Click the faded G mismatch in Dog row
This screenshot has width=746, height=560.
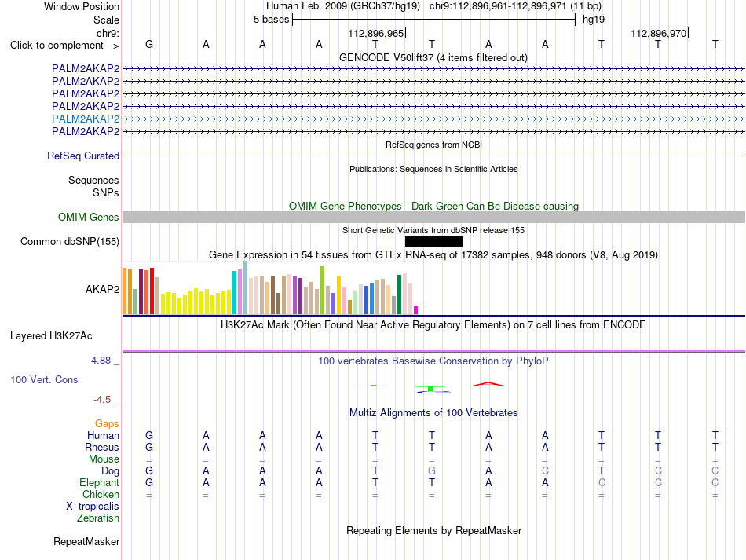pyautogui.click(x=432, y=471)
